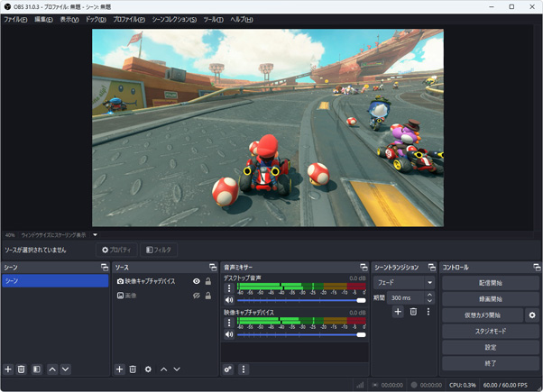Toggle スタジオモード on

click(x=491, y=331)
